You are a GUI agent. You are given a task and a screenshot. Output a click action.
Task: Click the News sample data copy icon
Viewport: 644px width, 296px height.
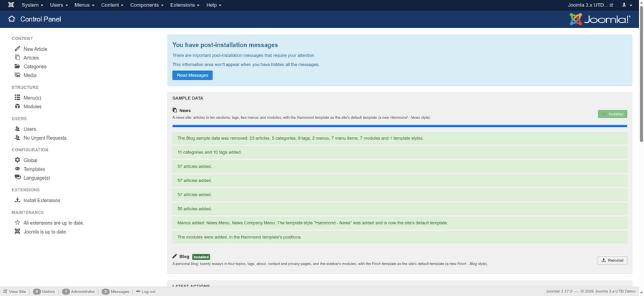pos(175,110)
